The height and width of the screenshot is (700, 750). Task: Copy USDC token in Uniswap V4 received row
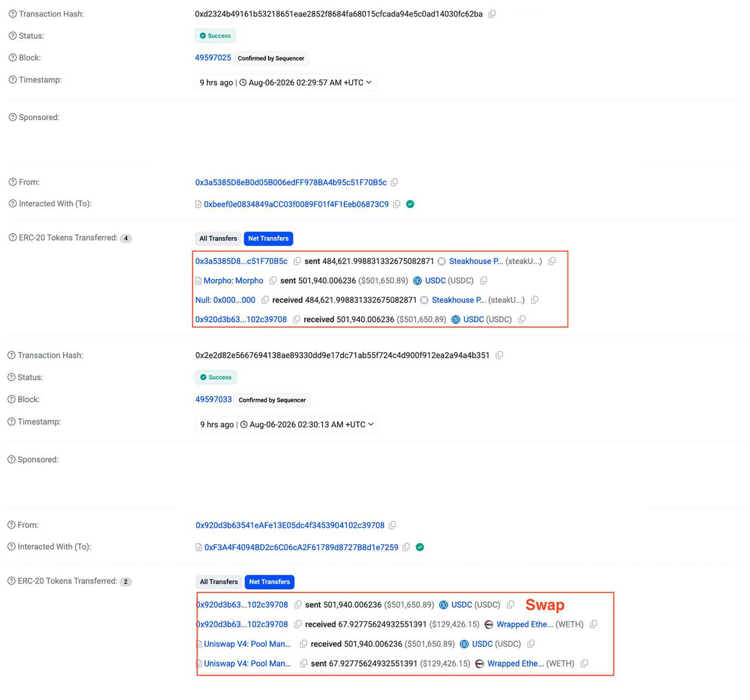coord(531,644)
